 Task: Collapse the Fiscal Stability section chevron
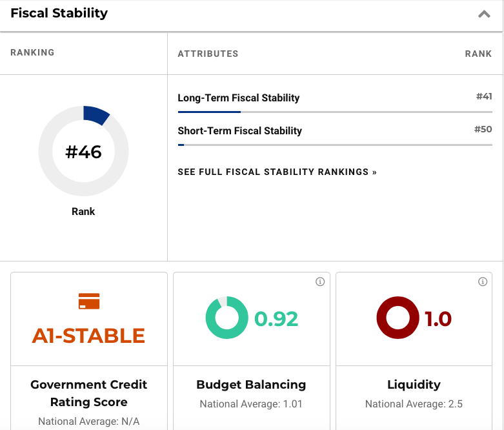[484, 14]
